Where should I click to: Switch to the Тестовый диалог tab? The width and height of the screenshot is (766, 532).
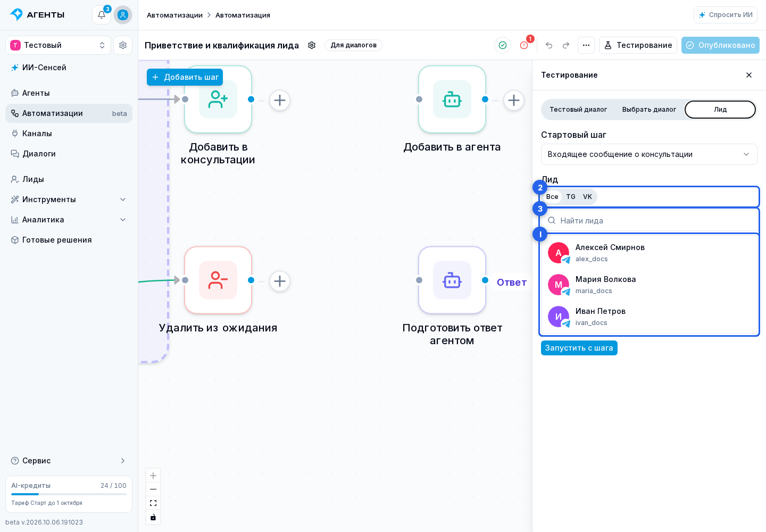[578, 110]
